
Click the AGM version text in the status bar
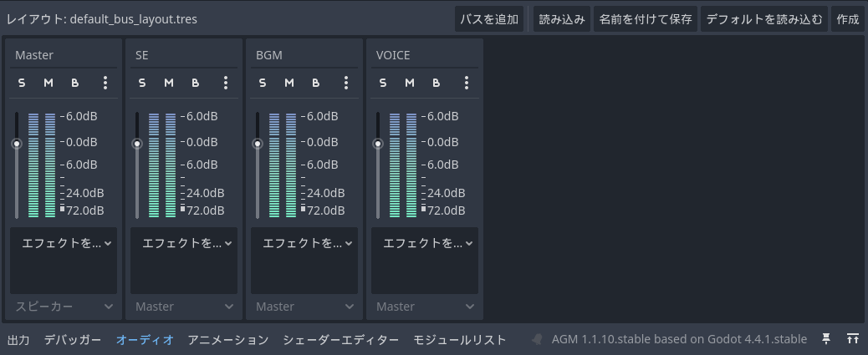click(679, 339)
